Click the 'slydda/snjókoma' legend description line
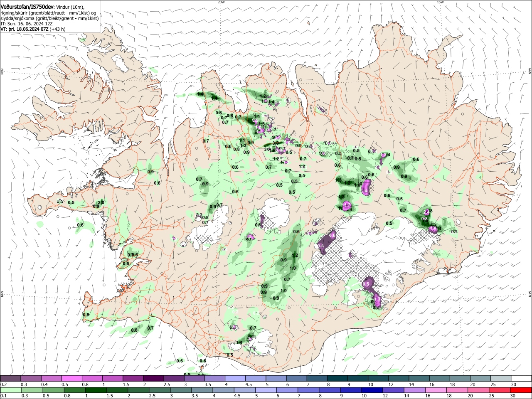Image resolution: width=532 pixels, height=399 pixels. tap(49, 18)
